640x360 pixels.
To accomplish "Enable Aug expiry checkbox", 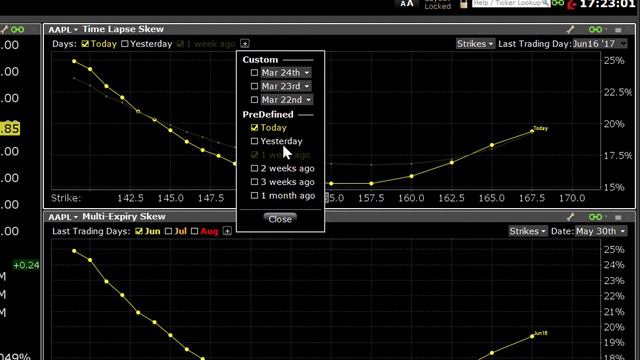I will [x=195, y=231].
